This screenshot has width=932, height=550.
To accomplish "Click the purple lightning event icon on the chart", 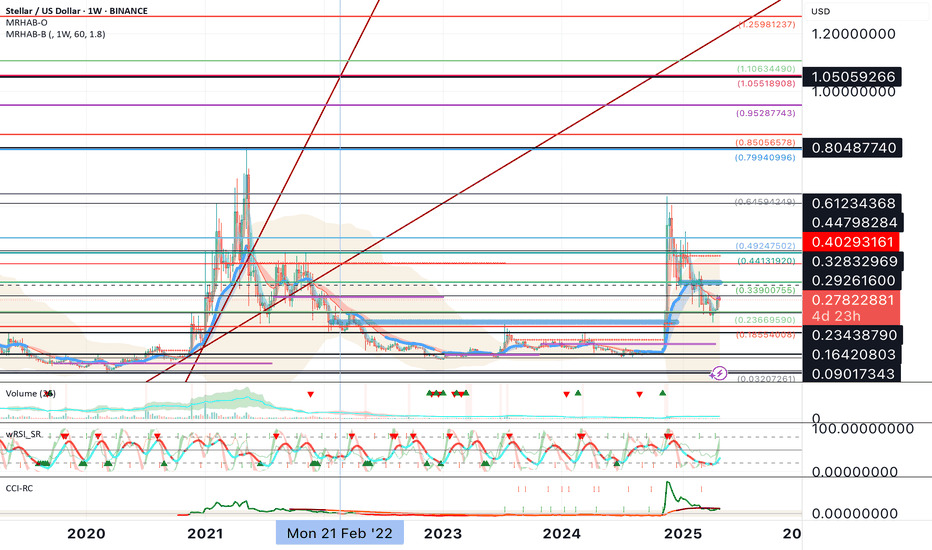I will click(719, 373).
